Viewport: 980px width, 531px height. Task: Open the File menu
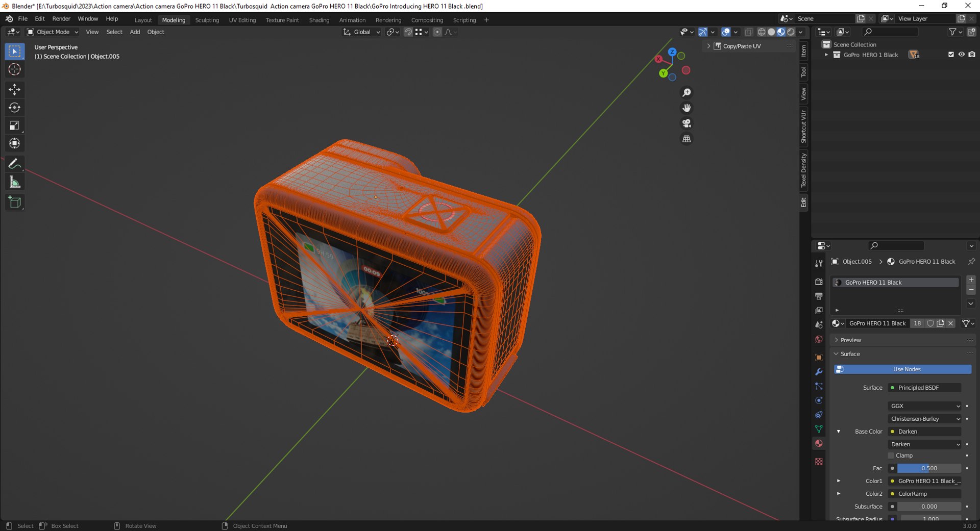click(x=22, y=19)
